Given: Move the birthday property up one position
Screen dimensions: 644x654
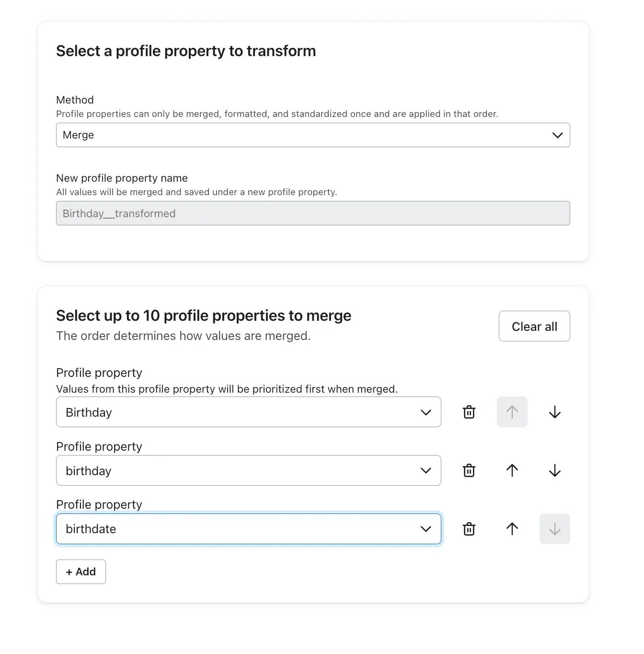Looking at the screenshot, I should click(512, 470).
